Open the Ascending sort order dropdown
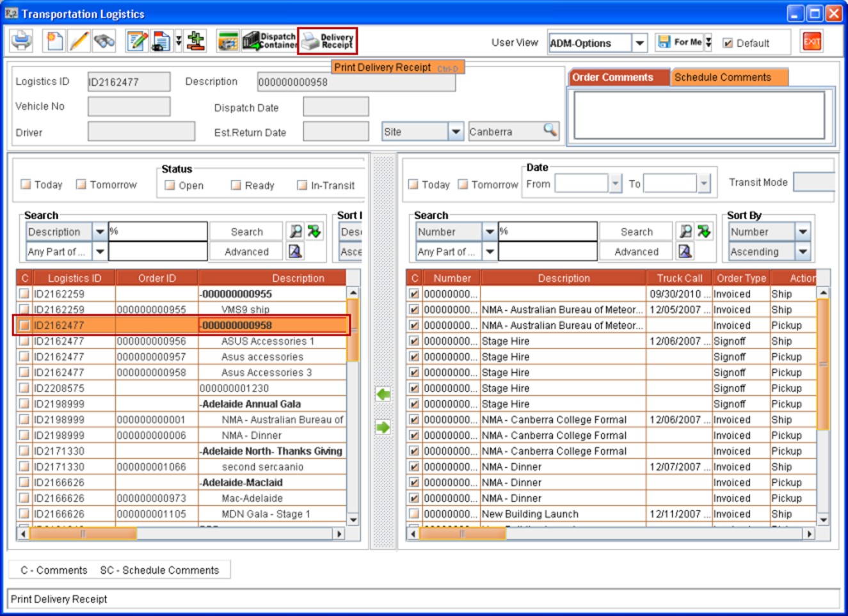This screenshot has height=616, width=848. (803, 251)
